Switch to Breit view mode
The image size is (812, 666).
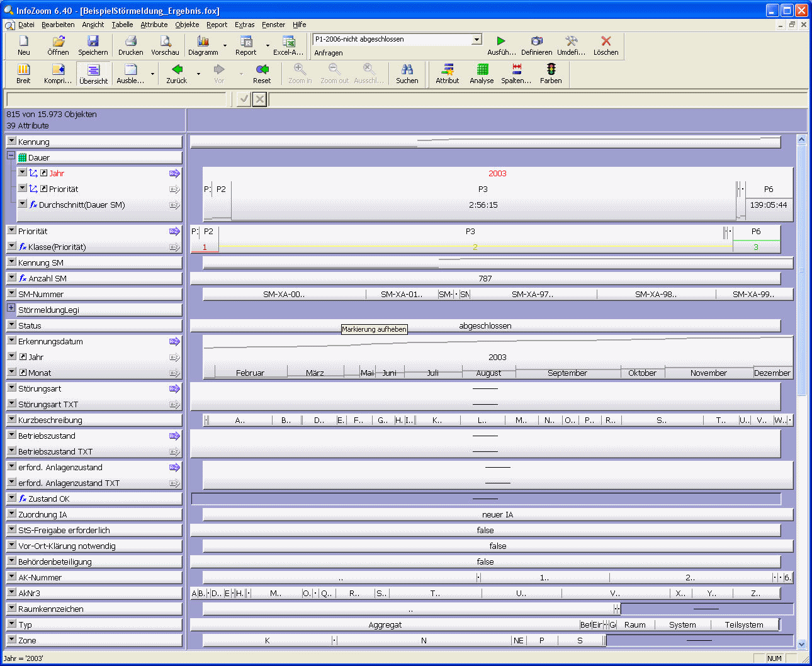point(23,70)
